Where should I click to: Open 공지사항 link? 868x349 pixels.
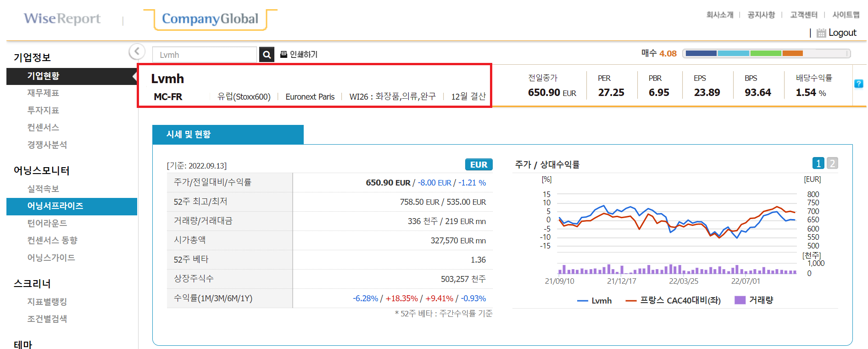coord(761,15)
